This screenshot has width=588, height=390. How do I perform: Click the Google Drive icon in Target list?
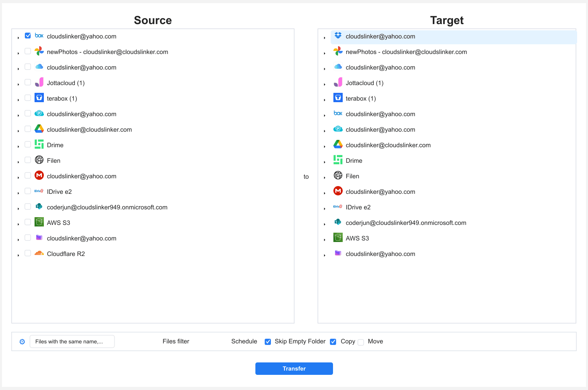tap(338, 144)
